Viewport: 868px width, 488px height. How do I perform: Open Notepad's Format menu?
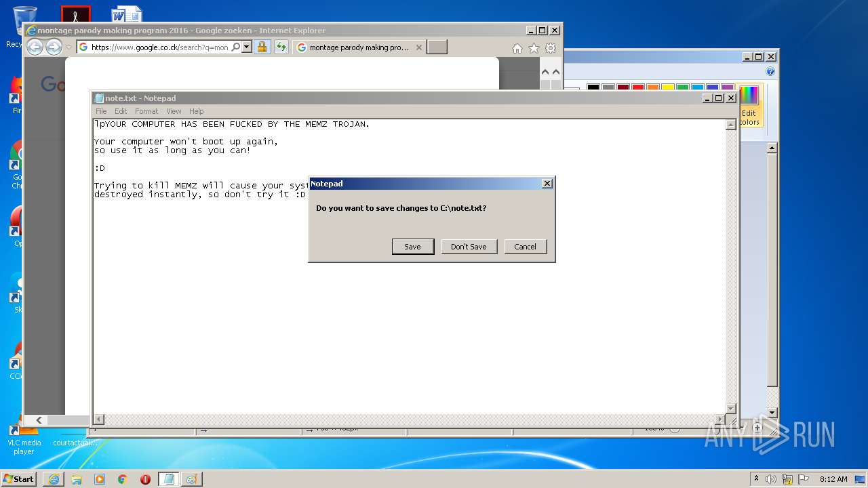tap(146, 111)
